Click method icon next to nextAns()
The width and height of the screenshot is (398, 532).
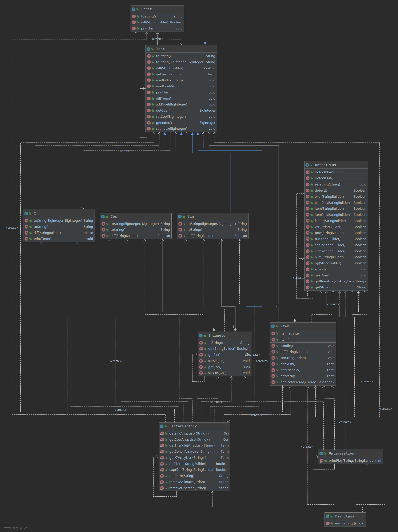[308, 275]
